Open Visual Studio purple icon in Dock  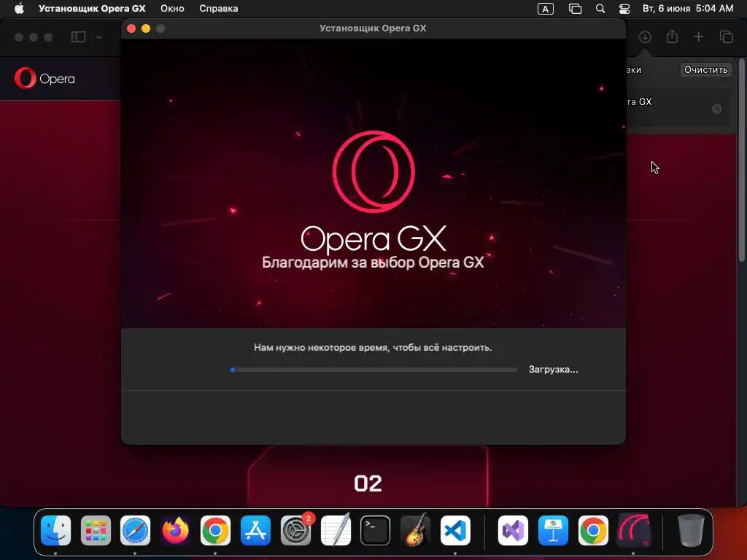click(513, 531)
